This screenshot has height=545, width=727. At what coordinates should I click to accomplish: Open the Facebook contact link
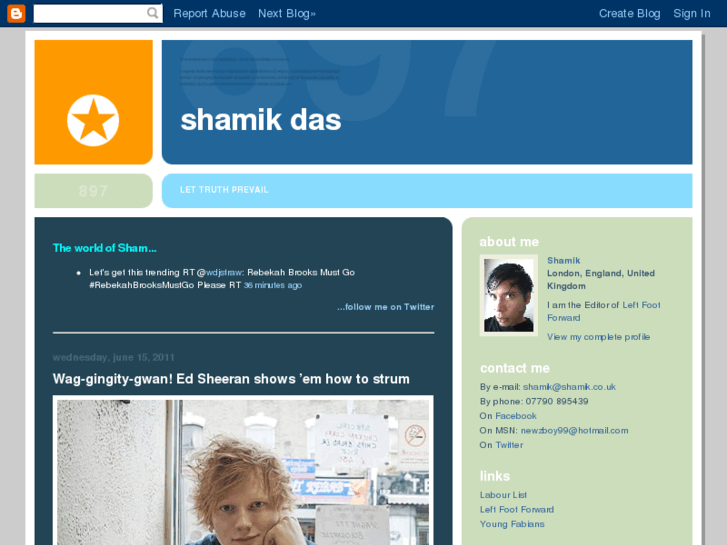516,416
